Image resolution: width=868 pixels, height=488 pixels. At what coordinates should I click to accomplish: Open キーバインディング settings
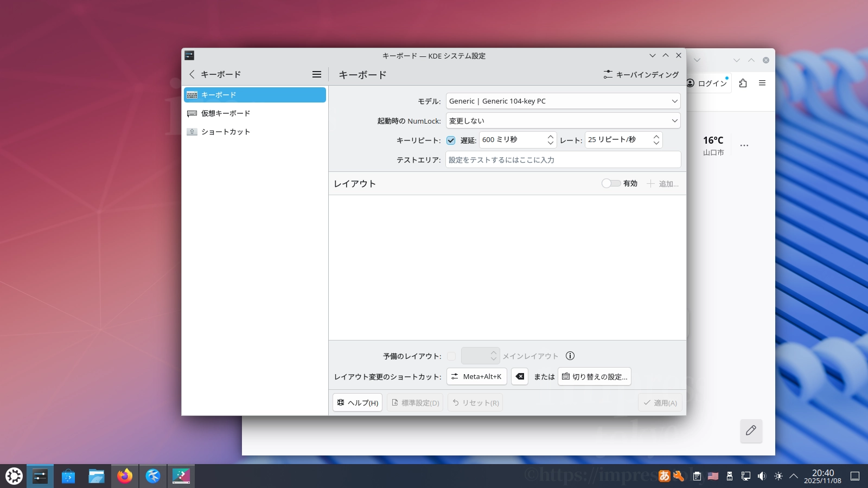pos(641,74)
